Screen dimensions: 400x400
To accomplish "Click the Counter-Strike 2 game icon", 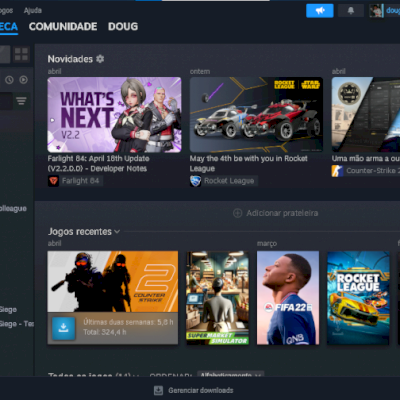I will pos(337,171).
